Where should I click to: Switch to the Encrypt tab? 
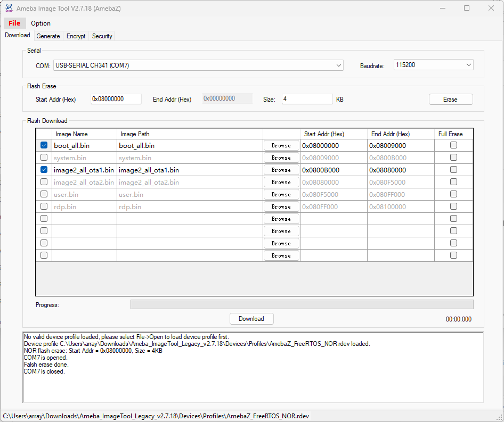tap(76, 36)
